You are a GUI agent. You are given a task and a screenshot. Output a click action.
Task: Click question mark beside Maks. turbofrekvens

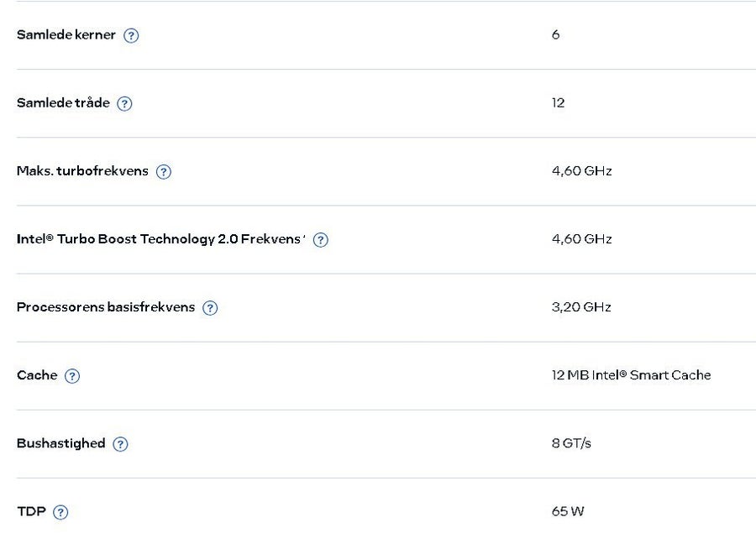[x=164, y=172]
